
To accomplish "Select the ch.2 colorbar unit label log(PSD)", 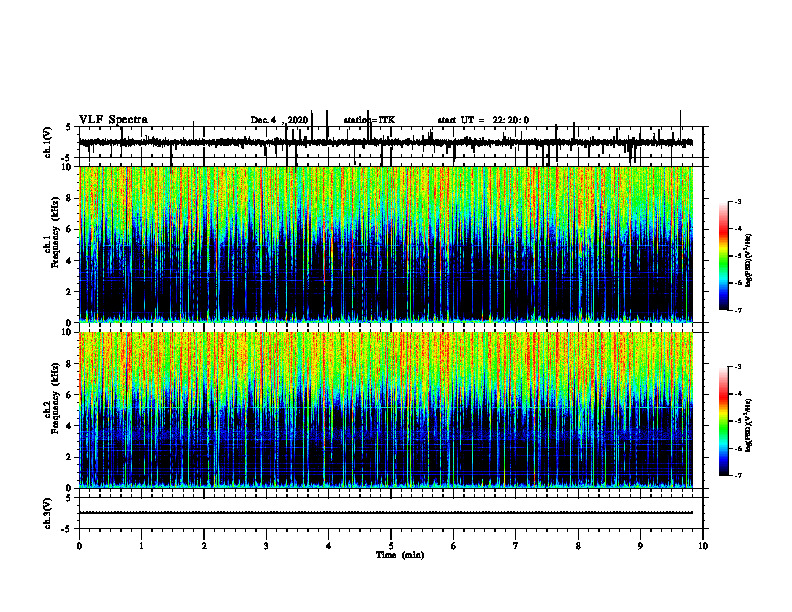I will pyautogui.click(x=749, y=425).
